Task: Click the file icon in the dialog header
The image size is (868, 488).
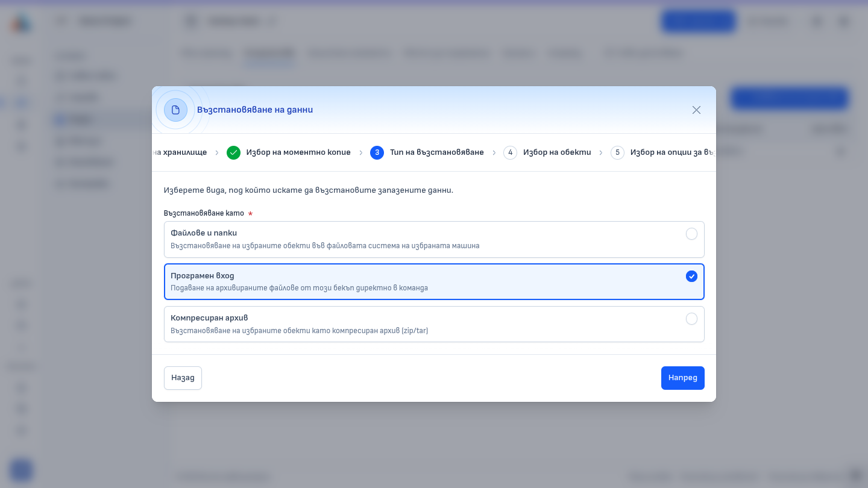Action: (175, 110)
